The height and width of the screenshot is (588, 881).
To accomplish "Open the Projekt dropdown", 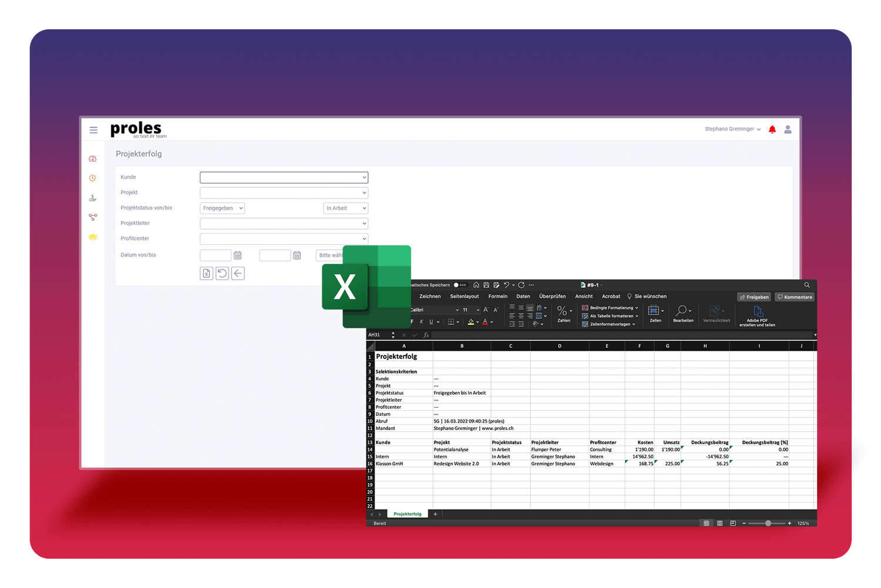I will 284,193.
